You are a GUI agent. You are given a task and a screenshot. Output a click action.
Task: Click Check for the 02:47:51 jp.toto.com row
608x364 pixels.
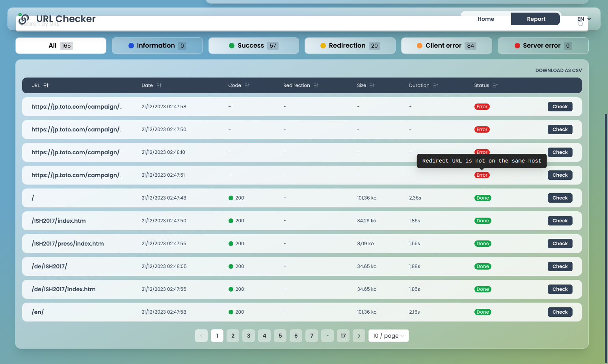[x=560, y=175]
